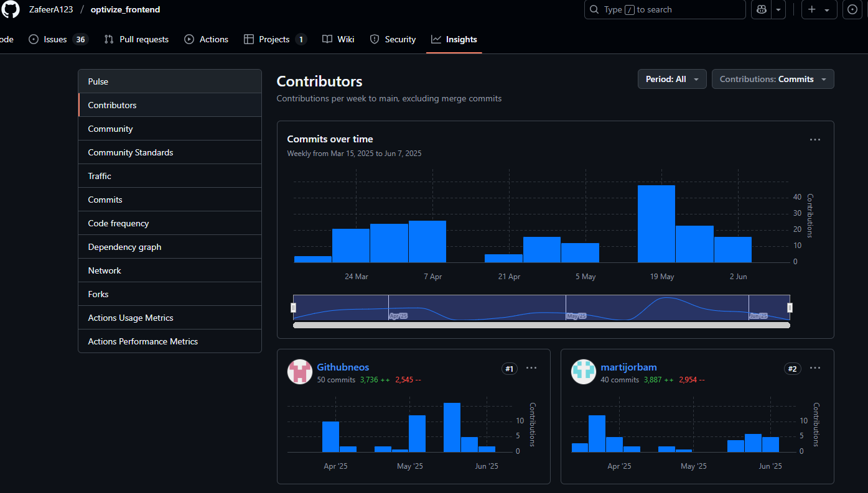This screenshot has width=868, height=493.
Task: Click left handle of timeline range slider
Action: tap(294, 307)
